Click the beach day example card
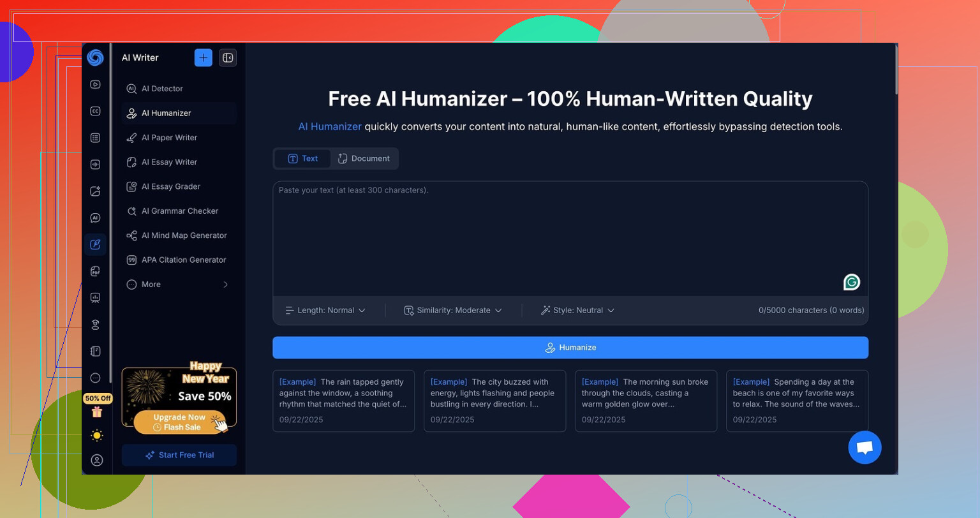980x518 pixels. [797, 401]
